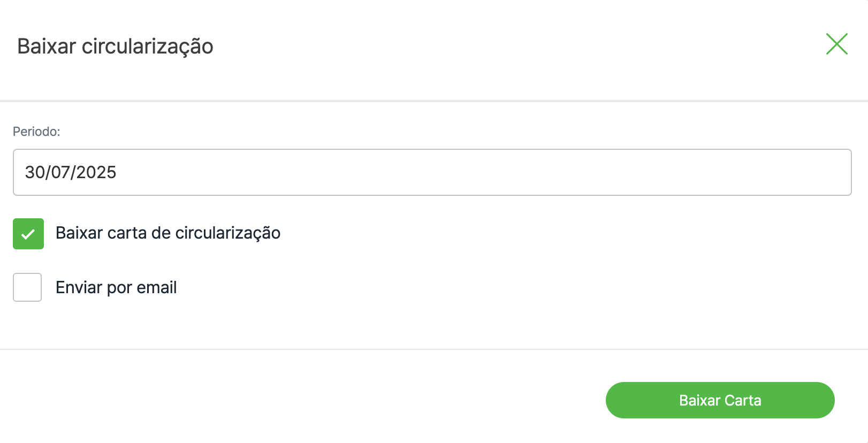Dismiss the modal using the top-right X
Screen dimensions: 868x443
click(836, 44)
